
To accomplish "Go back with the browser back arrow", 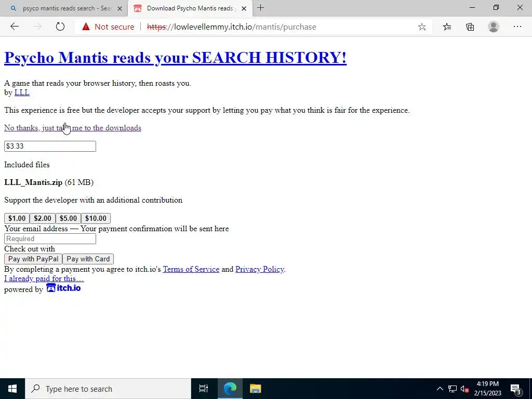I will [x=15, y=26].
